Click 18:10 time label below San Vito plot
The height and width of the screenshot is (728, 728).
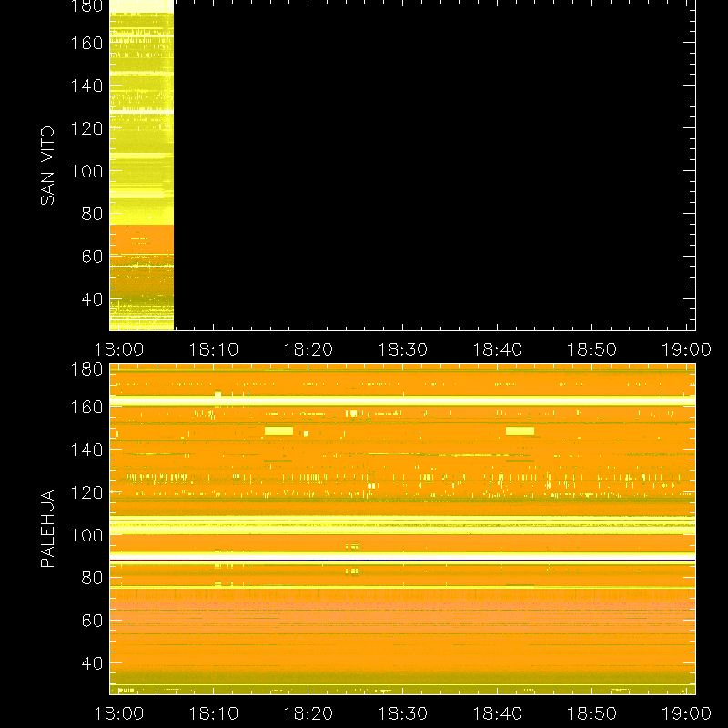[214, 349]
